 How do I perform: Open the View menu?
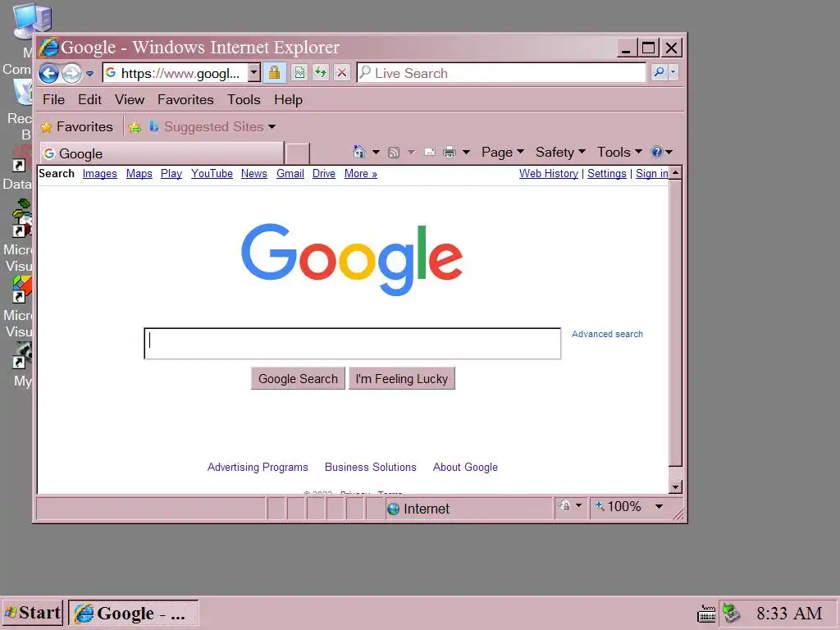tap(129, 99)
